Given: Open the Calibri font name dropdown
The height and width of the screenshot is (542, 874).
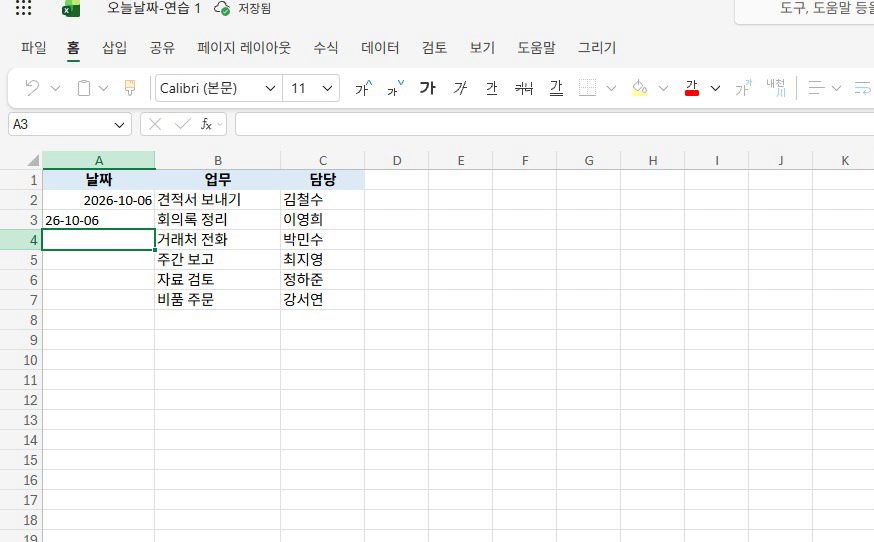Looking at the screenshot, I should (270, 88).
